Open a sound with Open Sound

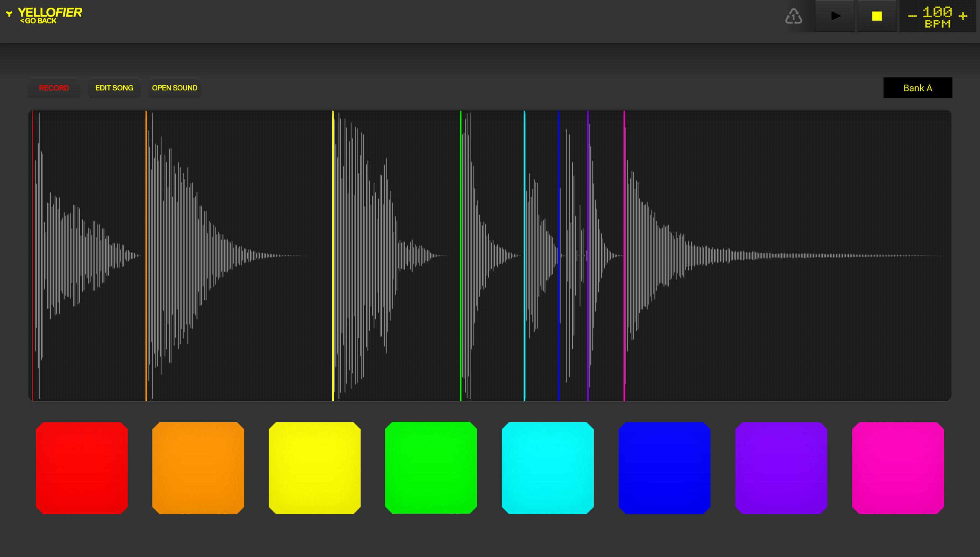tap(175, 88)
